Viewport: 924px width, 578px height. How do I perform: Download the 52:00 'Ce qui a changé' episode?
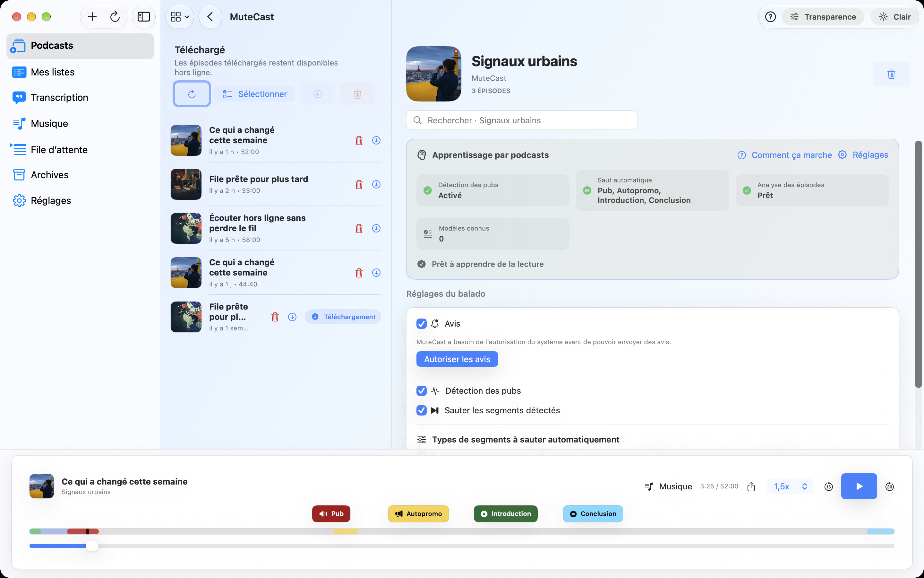pyautogui.click(x=376, y=140)
